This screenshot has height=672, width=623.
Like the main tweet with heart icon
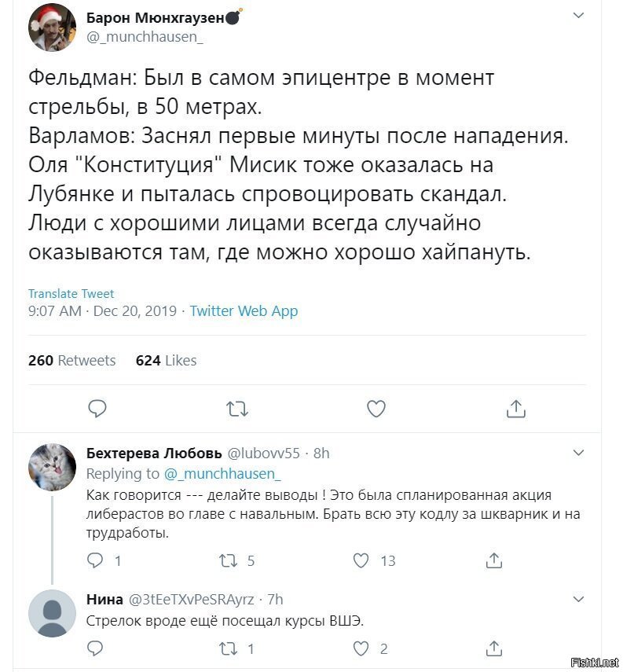coord(376,409)
